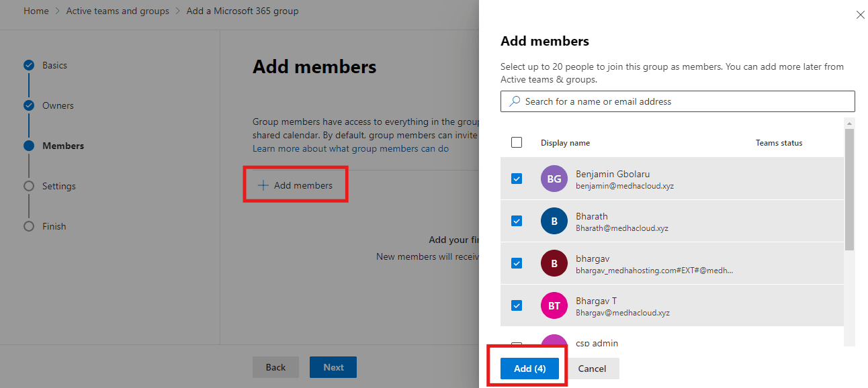This screenshot has height=388, width=868.
Task: Click the completed Owners step checkmark
Action: [29, 105]
